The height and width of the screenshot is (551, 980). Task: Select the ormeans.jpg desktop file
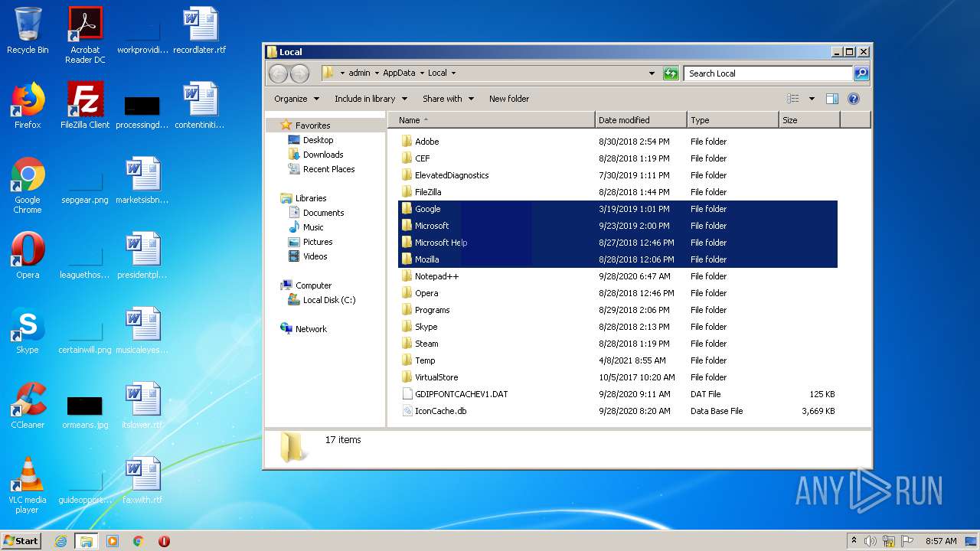click(85, 412)
